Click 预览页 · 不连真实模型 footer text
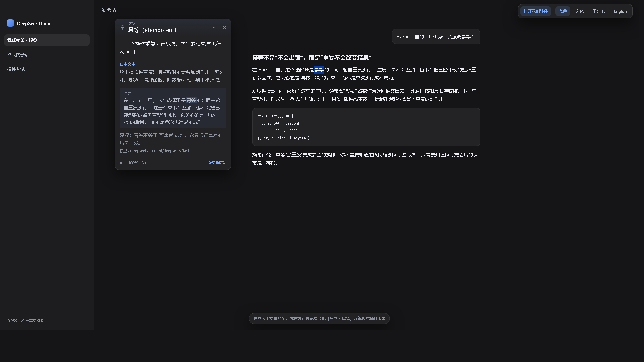 pyautogui.click(x=25, y=321)
